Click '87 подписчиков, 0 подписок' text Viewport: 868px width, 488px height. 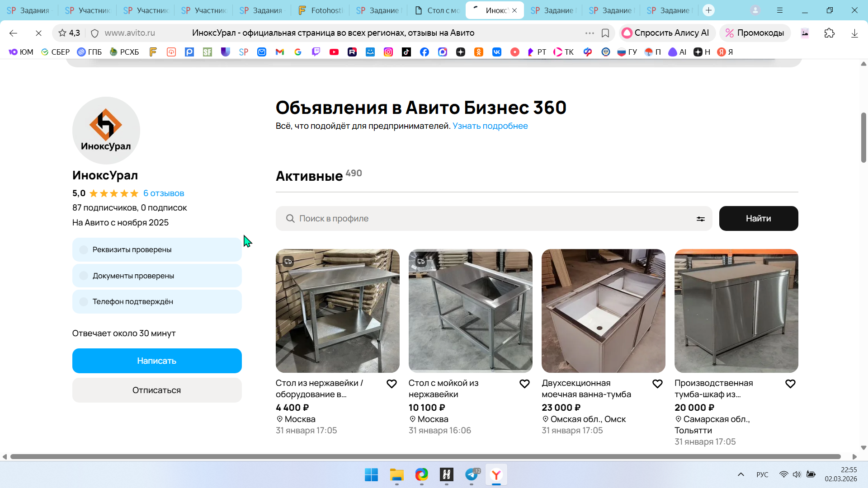click(129, 208)
